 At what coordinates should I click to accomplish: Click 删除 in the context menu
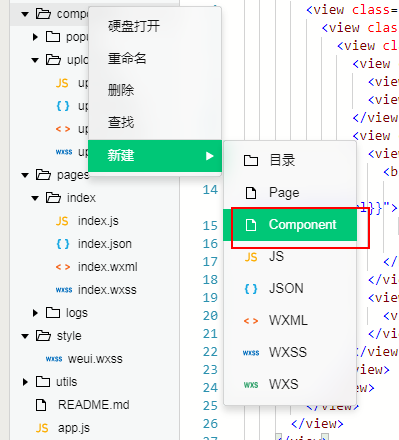coord(155,90)
